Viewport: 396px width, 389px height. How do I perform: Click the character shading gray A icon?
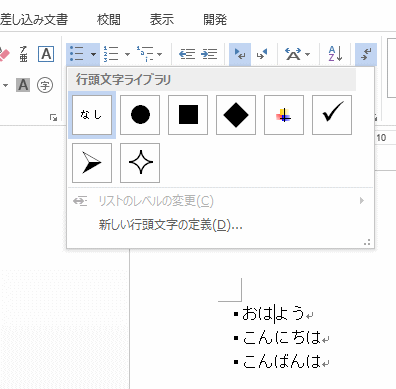point(23,85)
